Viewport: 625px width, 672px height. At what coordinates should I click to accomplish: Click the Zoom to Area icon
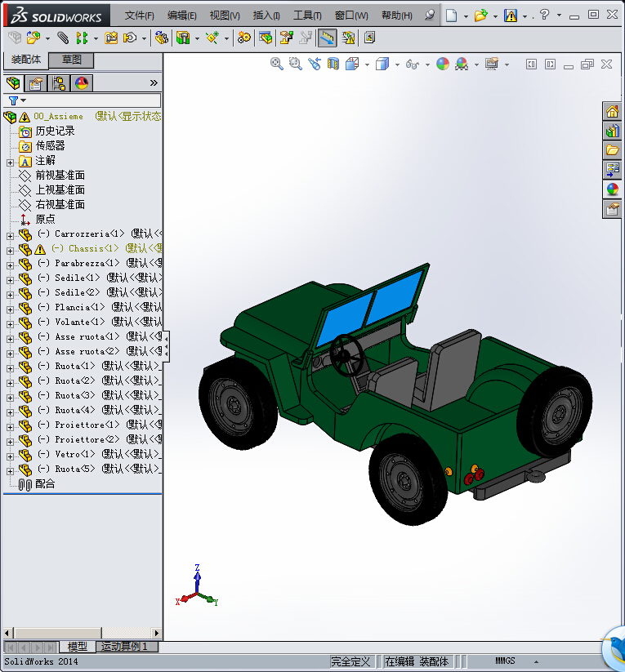(x=296, y=65)
